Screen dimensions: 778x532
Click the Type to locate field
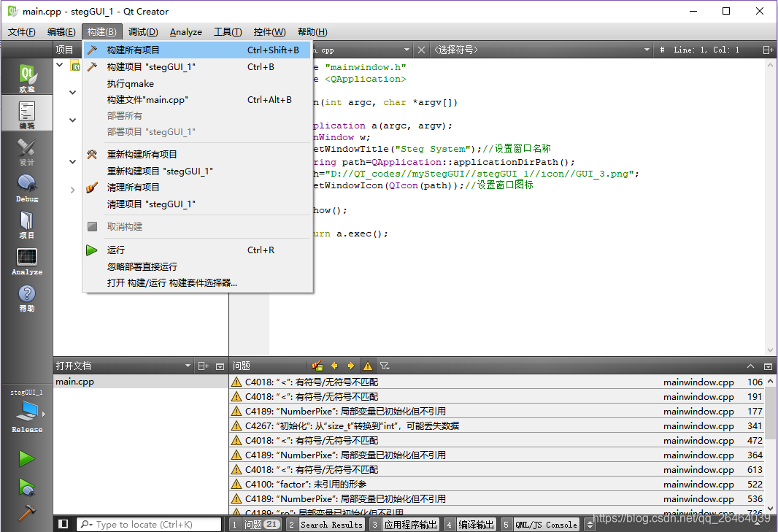click(x=149, y=524)
